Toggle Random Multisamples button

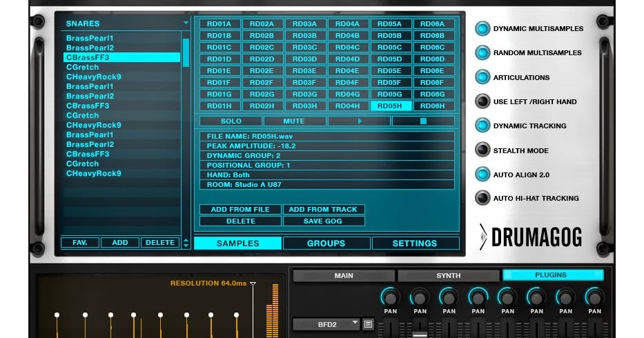[x=482, y=52]
